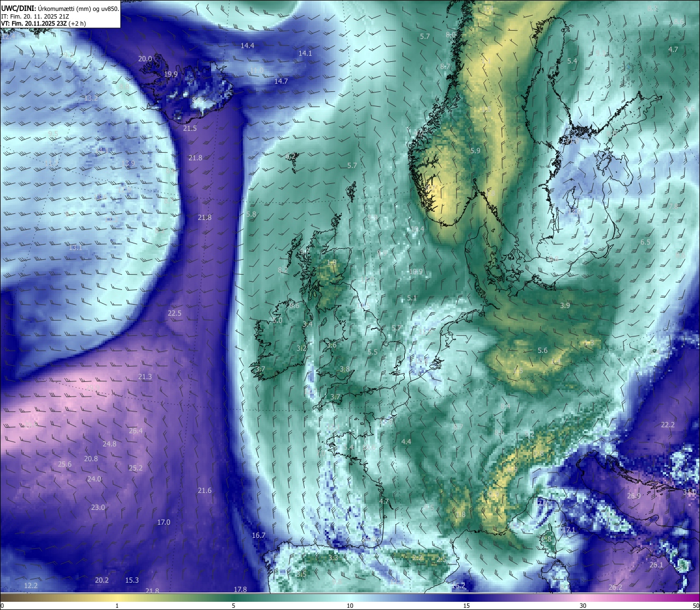Click the valid time line "VT: Fim. 20.11.2025 23Z (+2 h)"

[43, 24]
